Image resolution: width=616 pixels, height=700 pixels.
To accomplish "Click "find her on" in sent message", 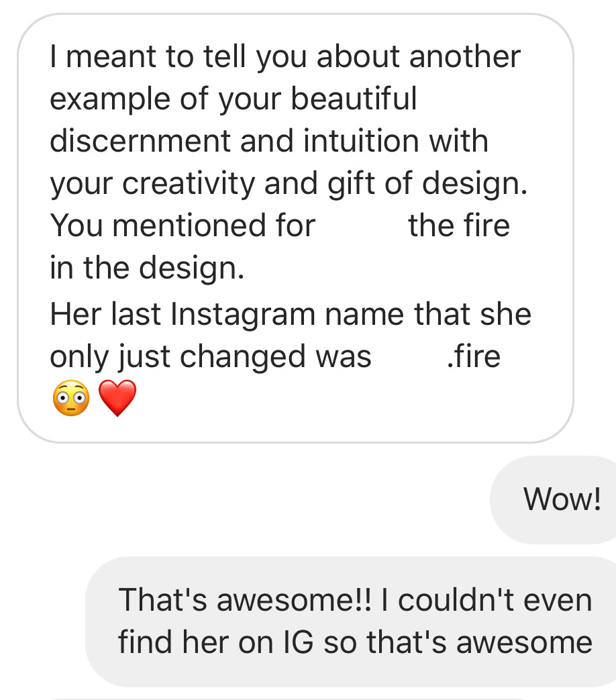I will (194, 642).
